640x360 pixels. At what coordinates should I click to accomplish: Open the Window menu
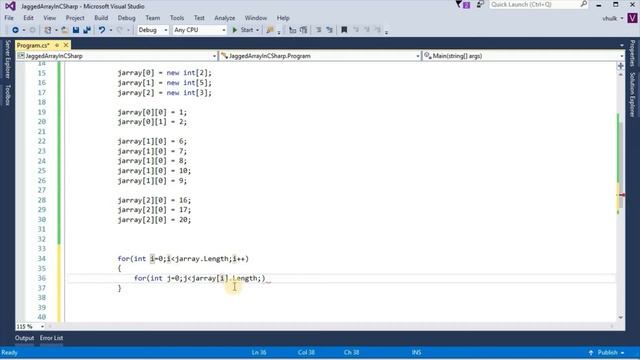pos(256,18)
